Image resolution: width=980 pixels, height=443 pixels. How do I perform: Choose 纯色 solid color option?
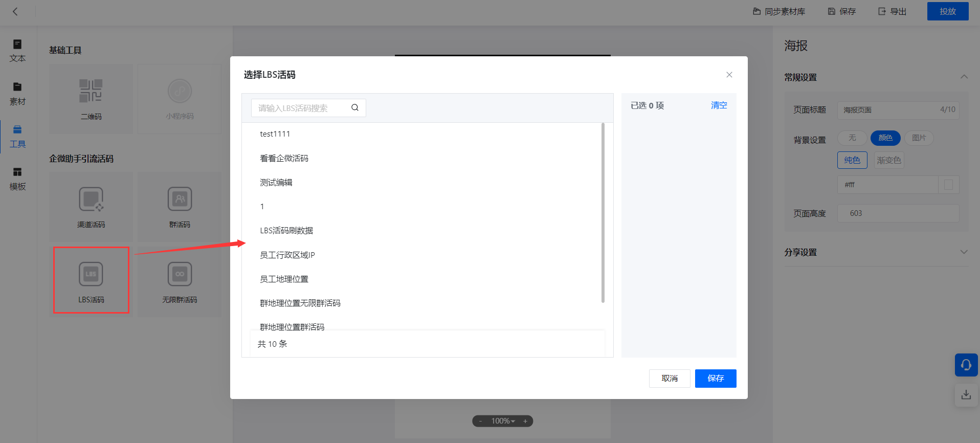pos(852,160)
